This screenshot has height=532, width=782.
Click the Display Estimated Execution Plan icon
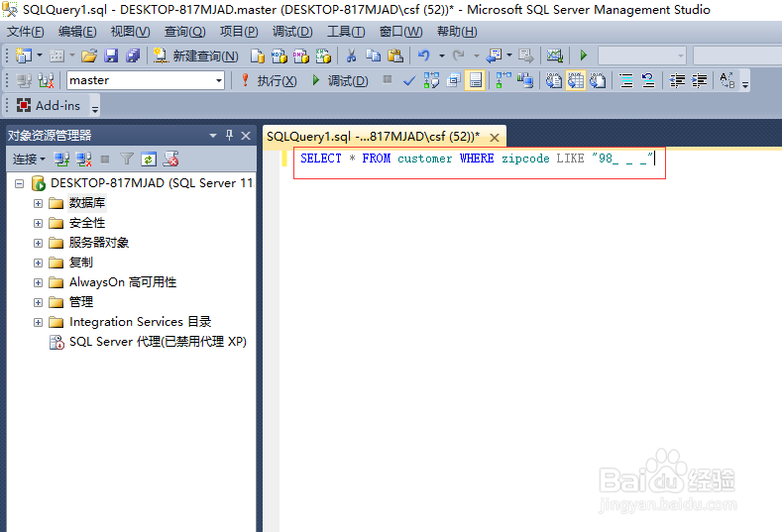tap(431, 80)
